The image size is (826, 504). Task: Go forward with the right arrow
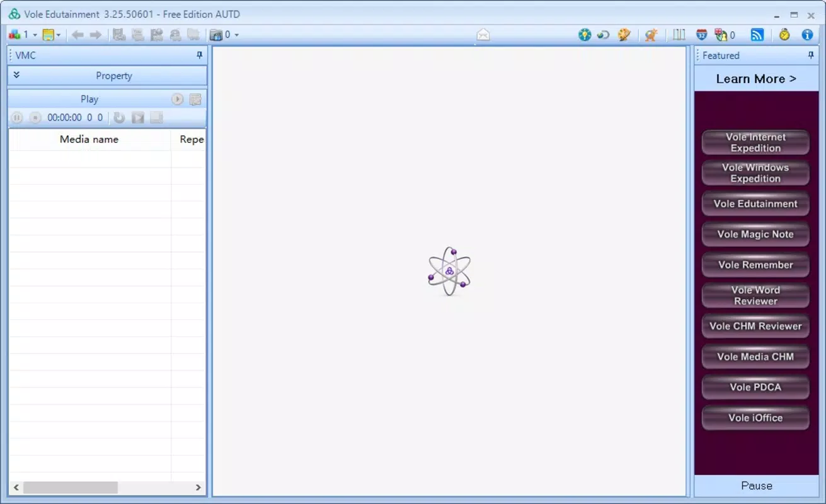(96, 35)
